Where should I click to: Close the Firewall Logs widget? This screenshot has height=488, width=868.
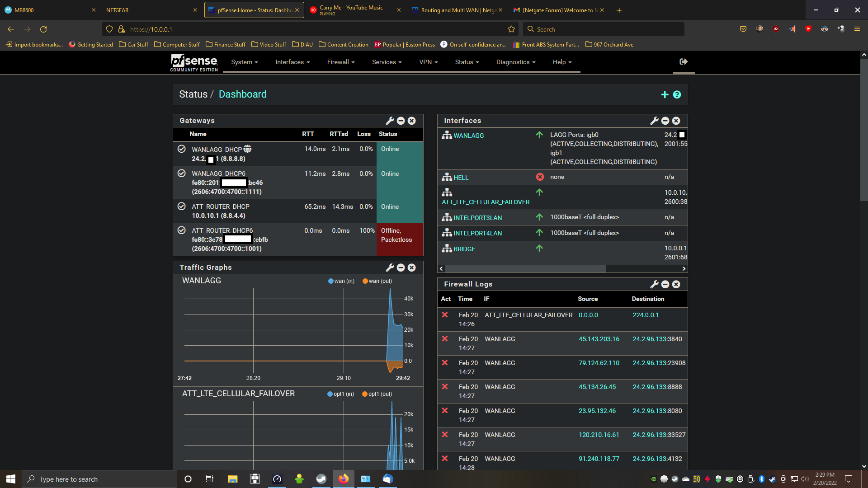[676, 284]
